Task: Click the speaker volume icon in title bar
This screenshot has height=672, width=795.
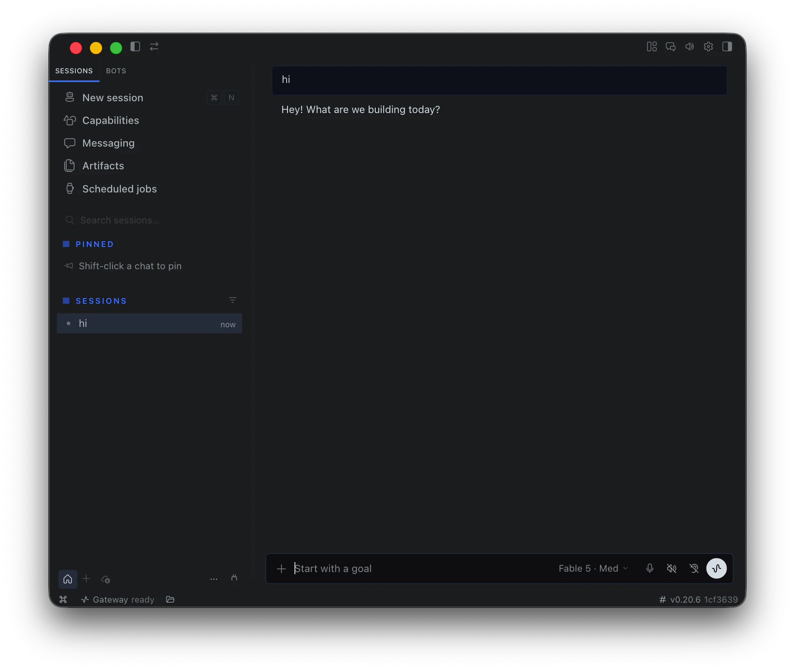Action: (689, 47)
